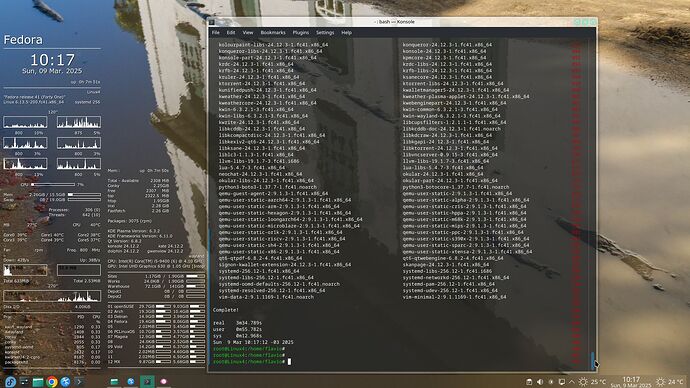Click 'qemu-guest-agent-2:9.1.3-1.fc41.x86_64' line

click(273, 194)
